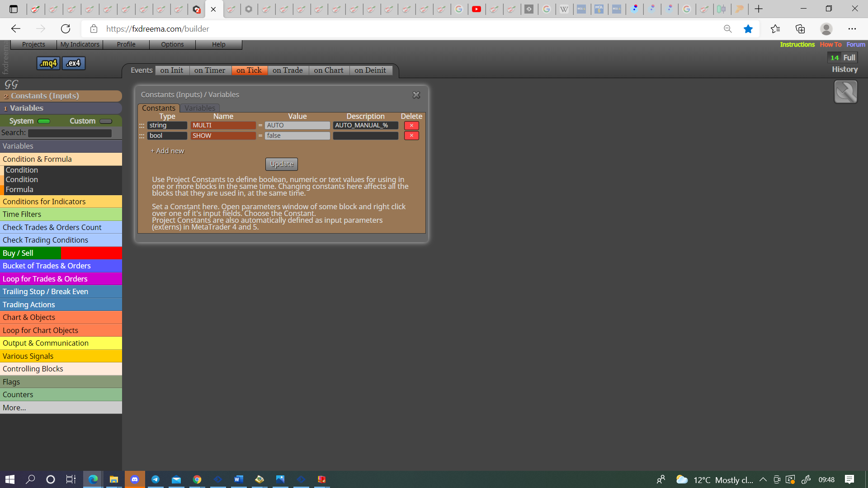This screenshot has width=868, height=488.
Task: Toggle the System blocks switch
Action: (x=44, y=121)
